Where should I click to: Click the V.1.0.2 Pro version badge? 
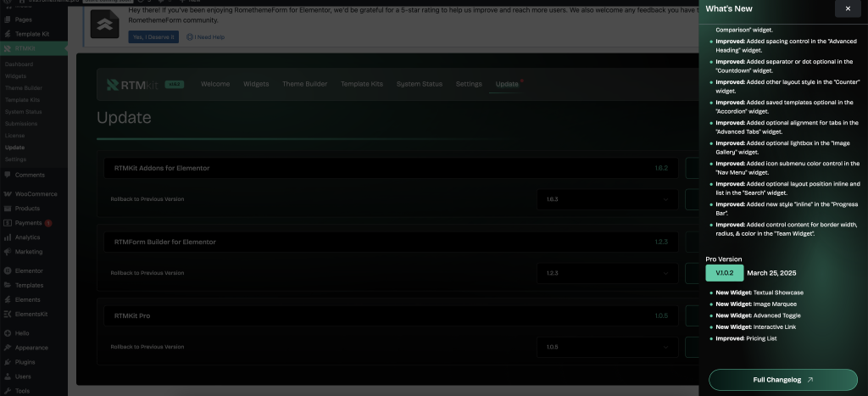pyautogui.click(x=724, y=273)
